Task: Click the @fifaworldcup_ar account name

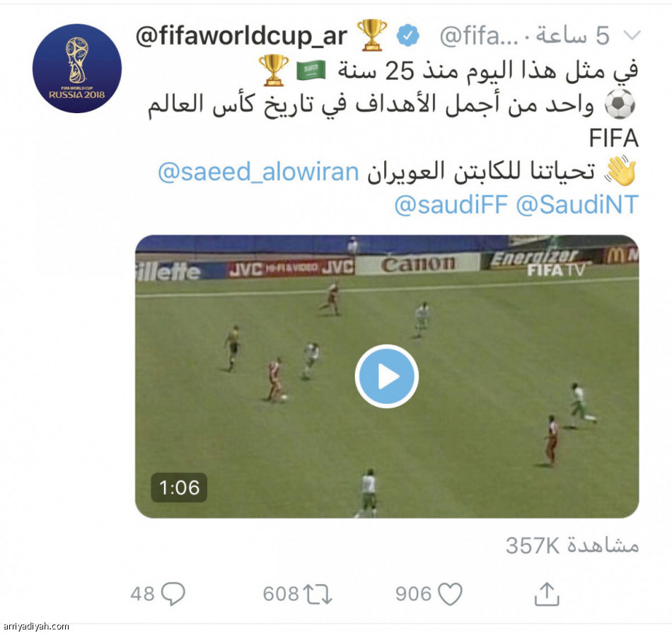Action: 241,36
